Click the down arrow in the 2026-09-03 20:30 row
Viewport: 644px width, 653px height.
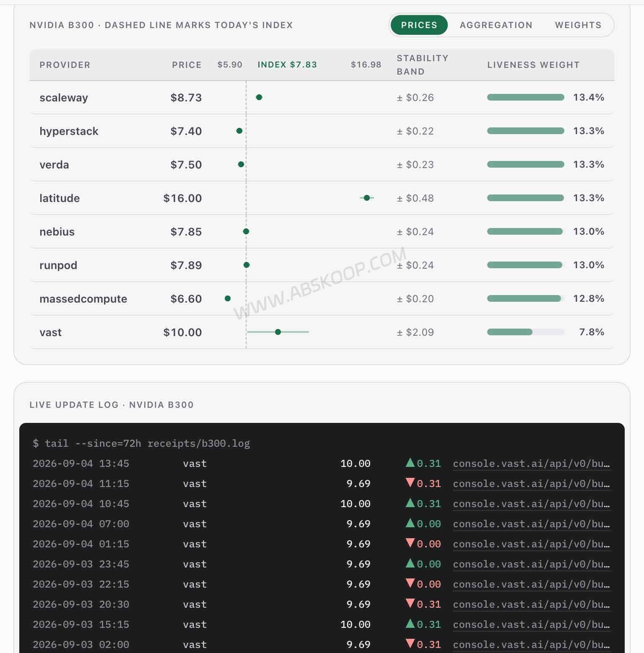click(410, 604)
